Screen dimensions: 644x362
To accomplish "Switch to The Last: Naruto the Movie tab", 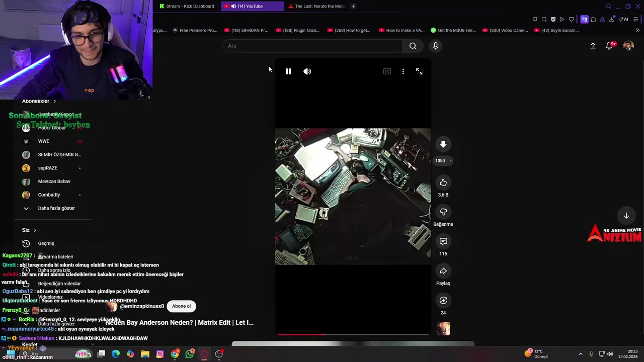I will click(x=317, y=6).
